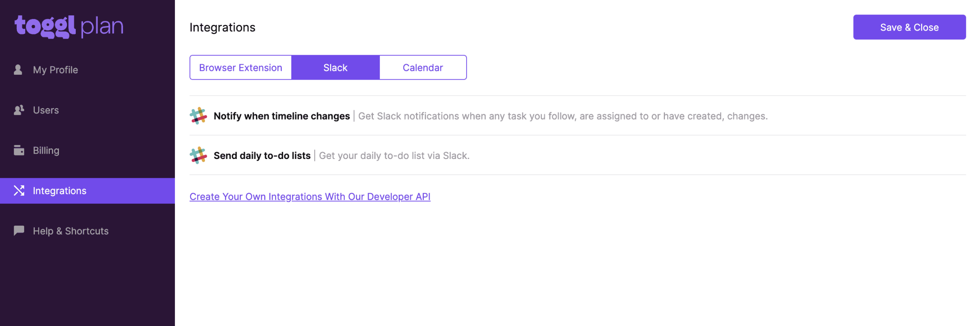Select the Integrations label in sidebar
The height and width of the screenshot is (326, 980).
point(60,190)
